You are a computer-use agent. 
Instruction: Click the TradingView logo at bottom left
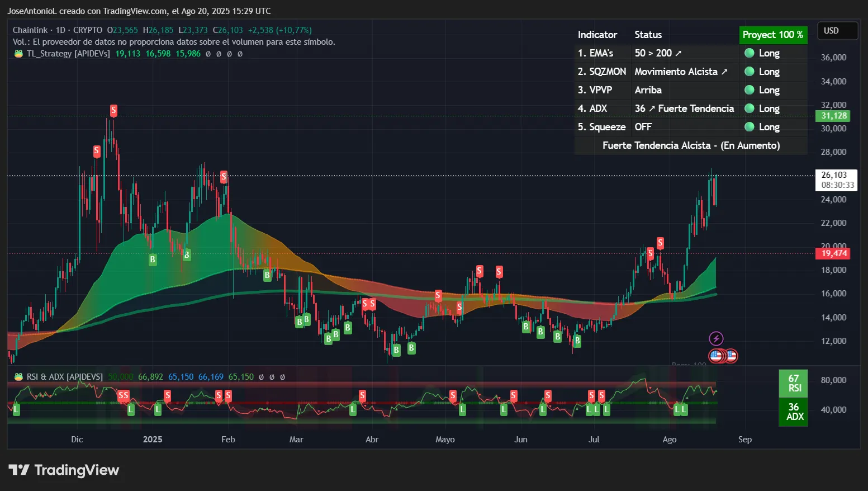click(64, 470)
